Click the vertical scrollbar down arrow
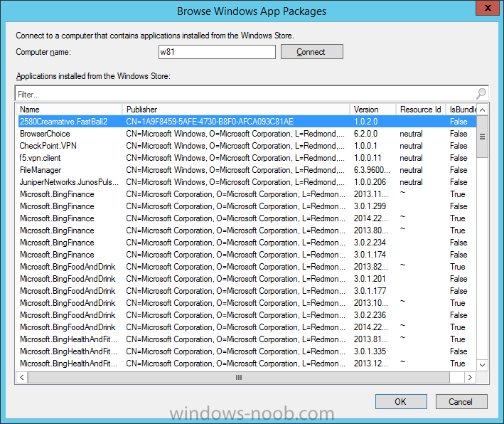The height and width of the screenshot is (424, 504). point(482,365)
